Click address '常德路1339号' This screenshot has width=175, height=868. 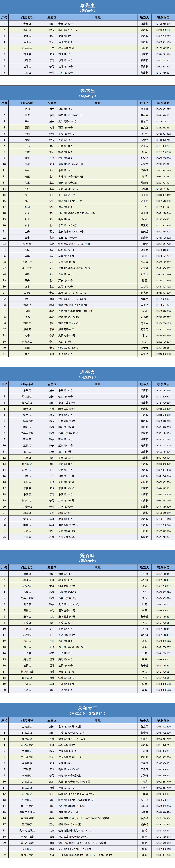tap(66, 488)
